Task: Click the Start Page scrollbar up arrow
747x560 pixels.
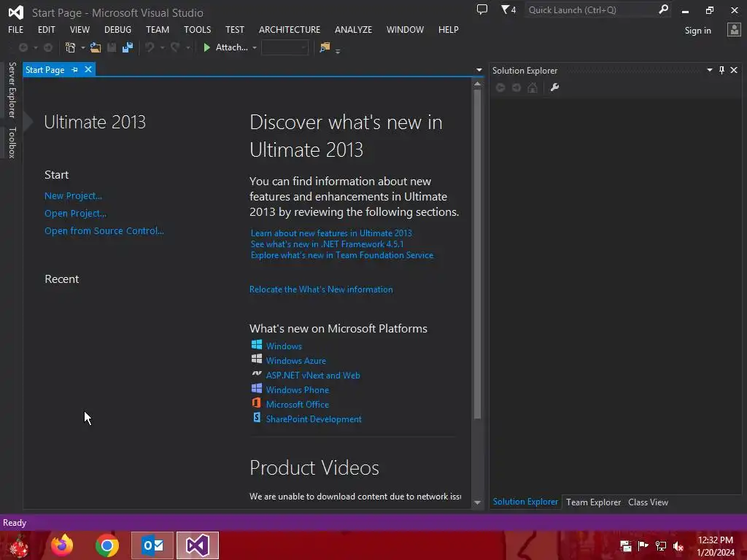Action: [x=477, y=84]
